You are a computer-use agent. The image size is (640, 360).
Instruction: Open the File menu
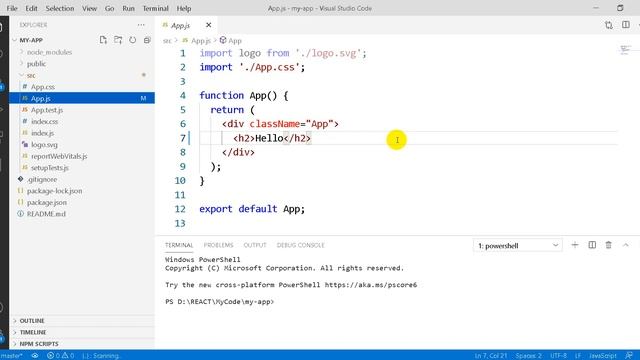coord(12,8)
